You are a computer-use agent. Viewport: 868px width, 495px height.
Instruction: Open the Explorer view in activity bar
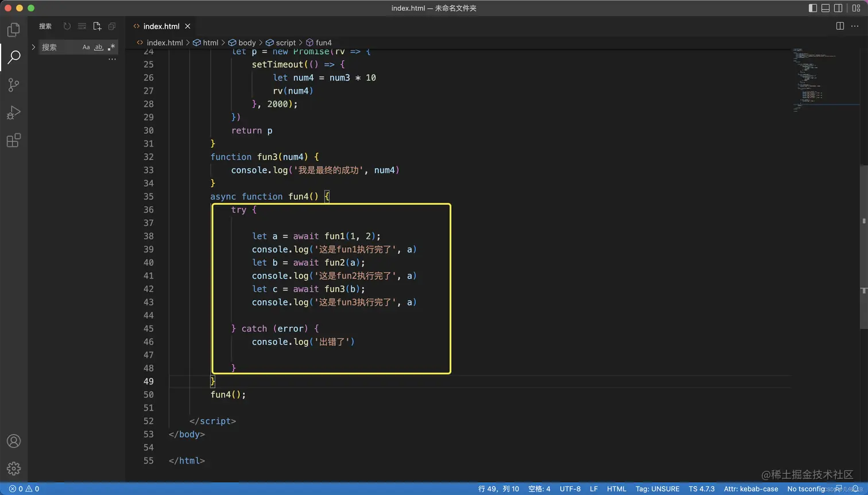[14, 29]
